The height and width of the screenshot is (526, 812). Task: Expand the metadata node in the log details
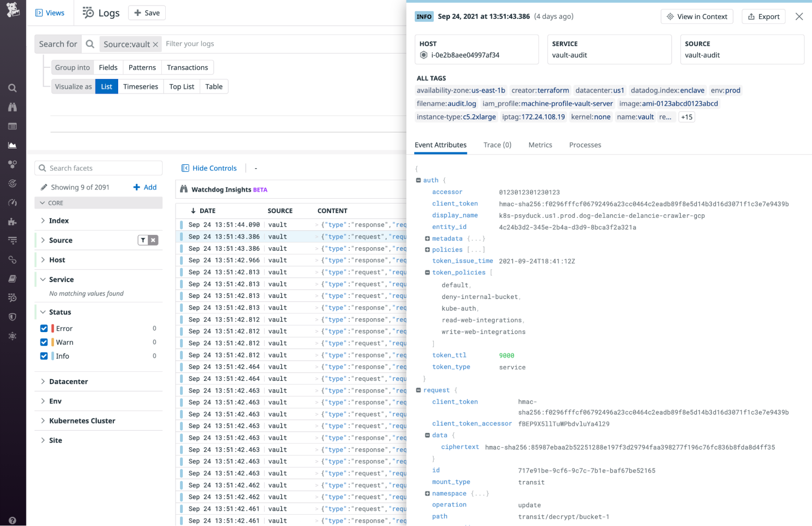pos(427,239)
